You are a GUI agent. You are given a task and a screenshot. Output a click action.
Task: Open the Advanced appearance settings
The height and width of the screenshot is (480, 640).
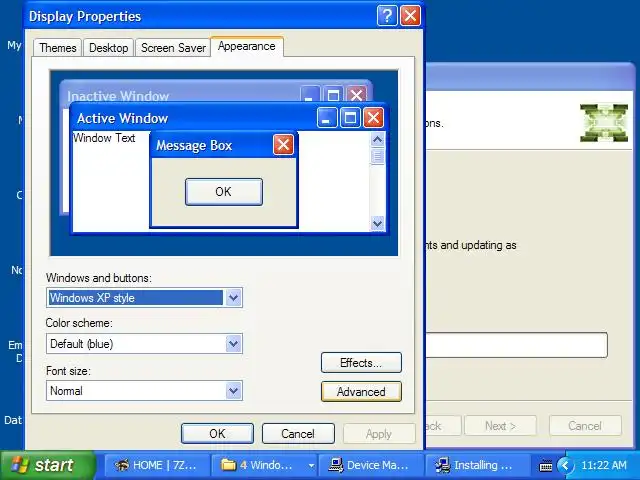[x=361, y=392]
